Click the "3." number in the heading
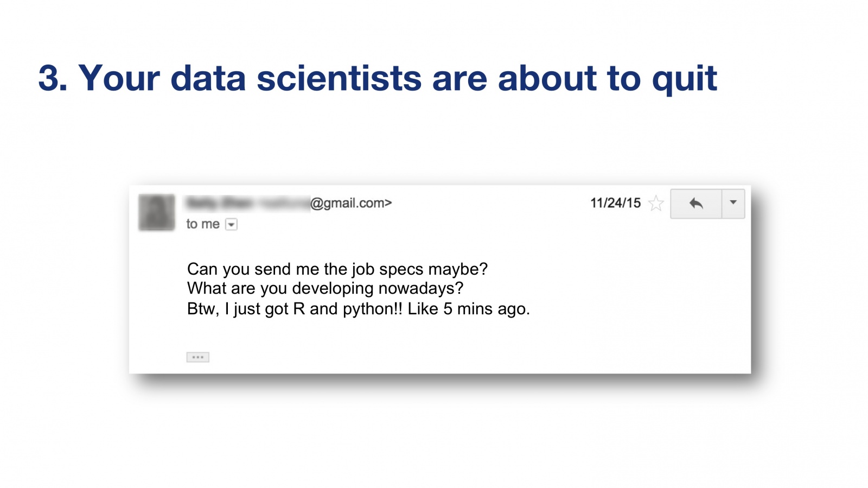Screen dimensions: 868x488 pyautogui.click(x=53, y=78)
